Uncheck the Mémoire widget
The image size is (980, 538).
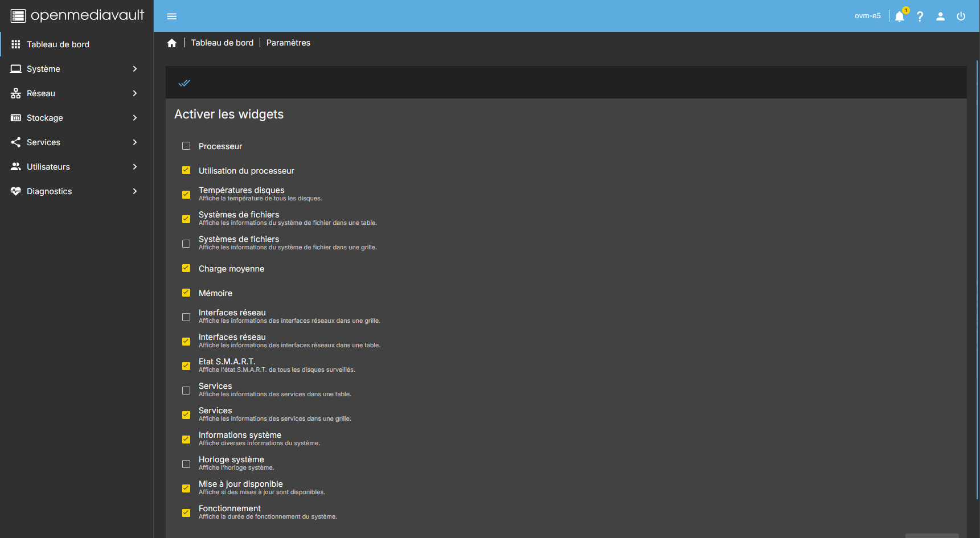[x=186, y=293]
